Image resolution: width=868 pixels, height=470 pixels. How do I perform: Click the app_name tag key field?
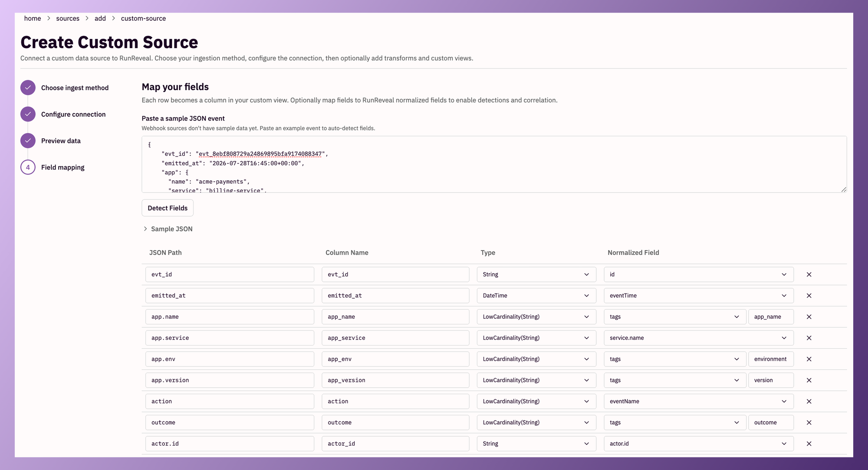tap(771, 317)
